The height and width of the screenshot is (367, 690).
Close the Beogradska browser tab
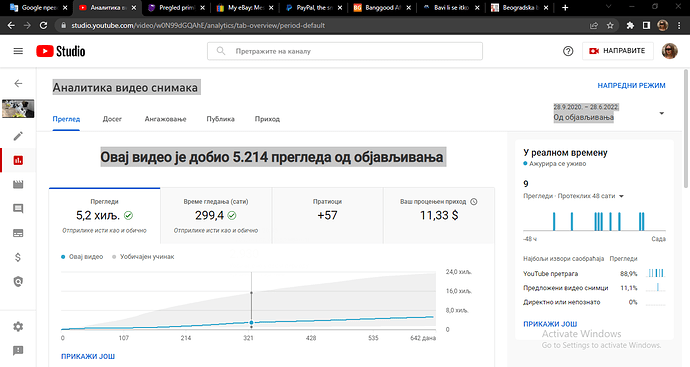pos(546,7)
